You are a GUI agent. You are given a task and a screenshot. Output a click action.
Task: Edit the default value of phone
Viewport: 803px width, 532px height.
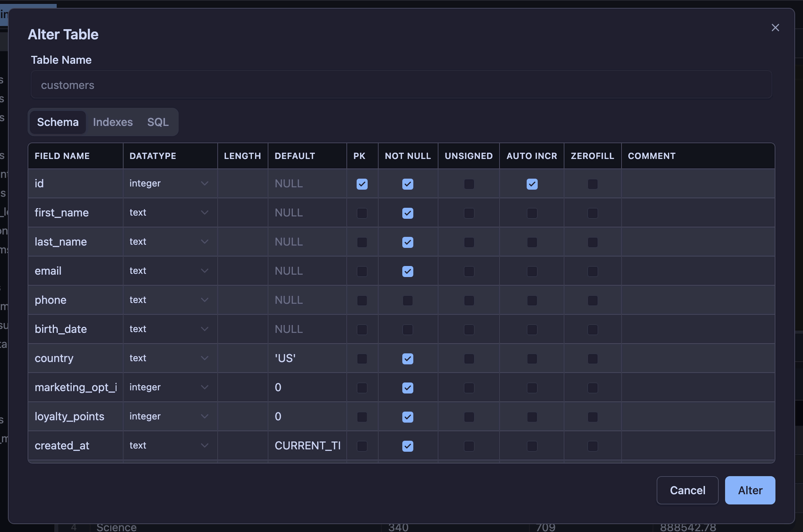click(x=307, y=300)
